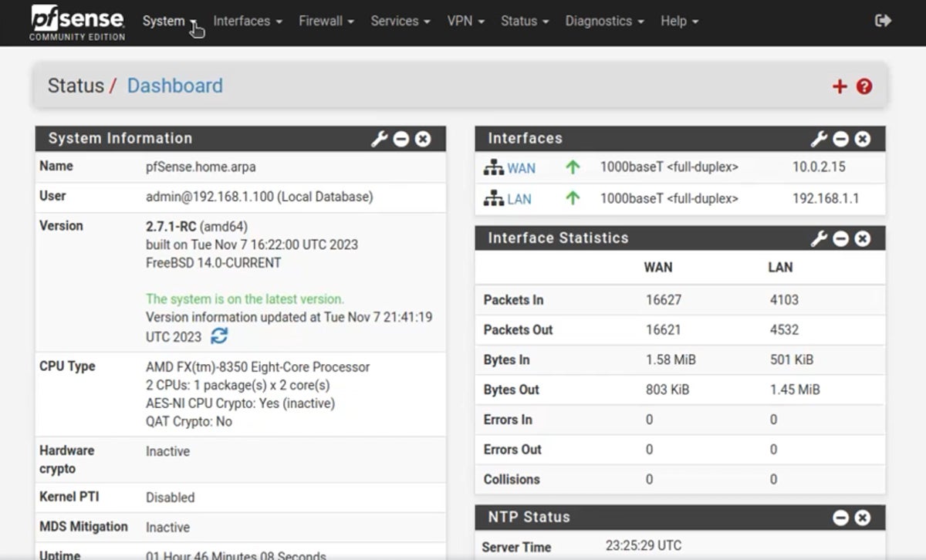Click the FreeBSD 14.0-CURRENT text

(214, 262)
